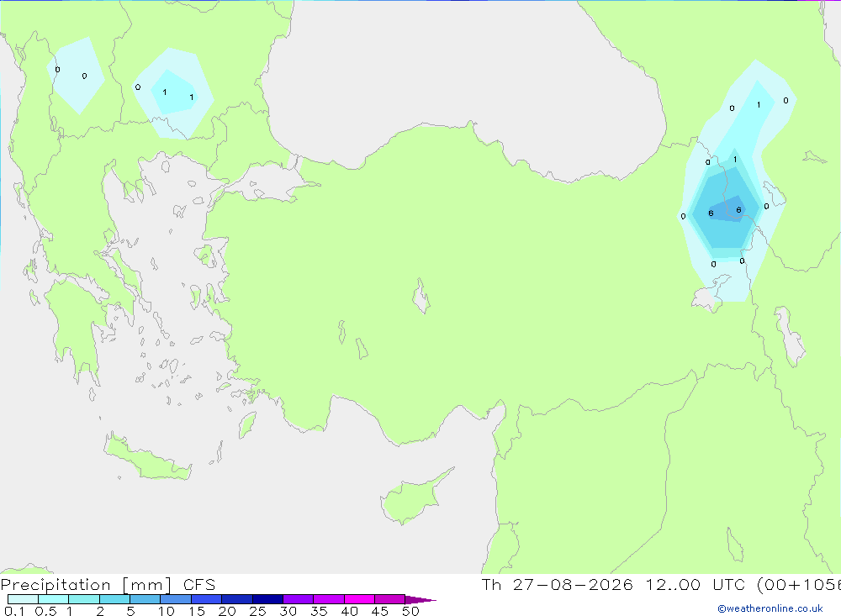Click the purple swatch between 30 and 35
This screenshot has height=616, width=841.
[299, 599]
